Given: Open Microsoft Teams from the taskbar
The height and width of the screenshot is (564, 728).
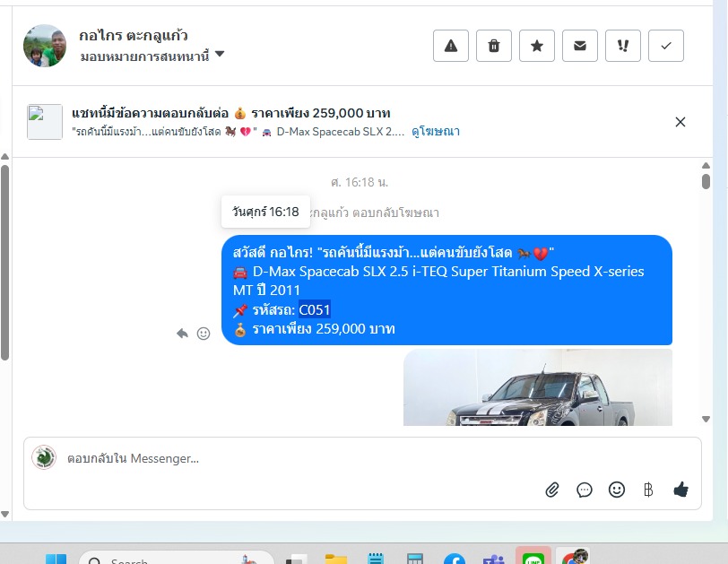Looking at the screenshot, I should click(x=493, y=559).
